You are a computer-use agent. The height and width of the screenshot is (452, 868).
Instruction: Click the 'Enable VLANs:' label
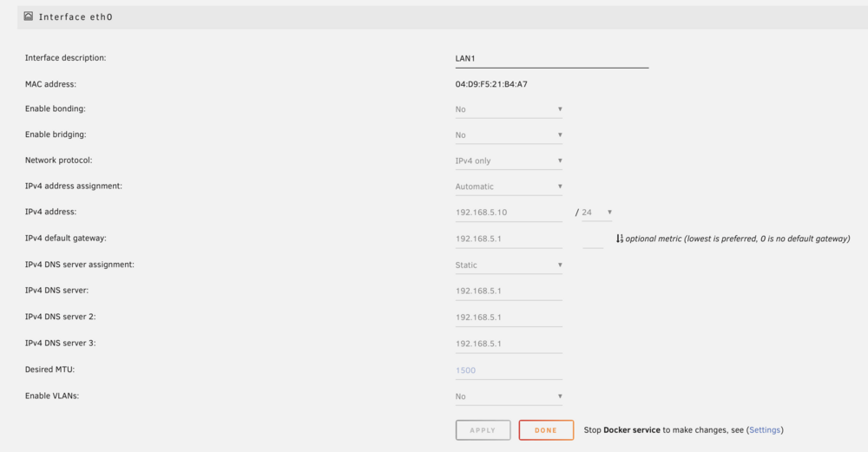point(52,396)
